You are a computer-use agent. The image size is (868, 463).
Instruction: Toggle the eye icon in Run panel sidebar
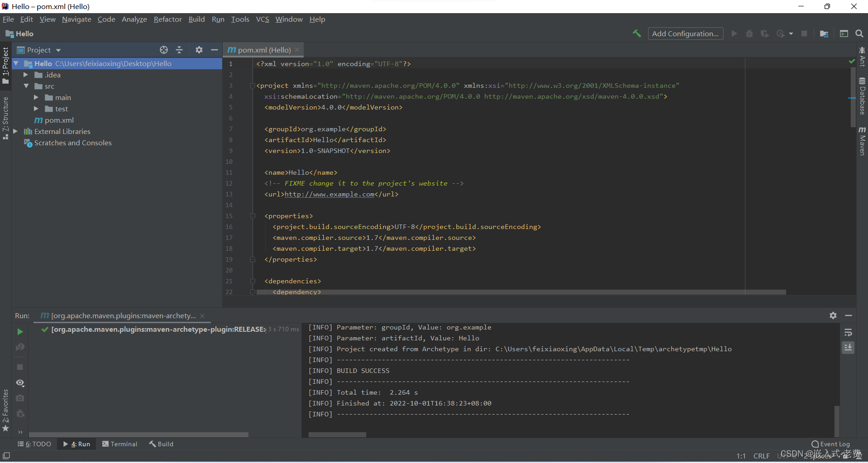click(x=20, y=383)
